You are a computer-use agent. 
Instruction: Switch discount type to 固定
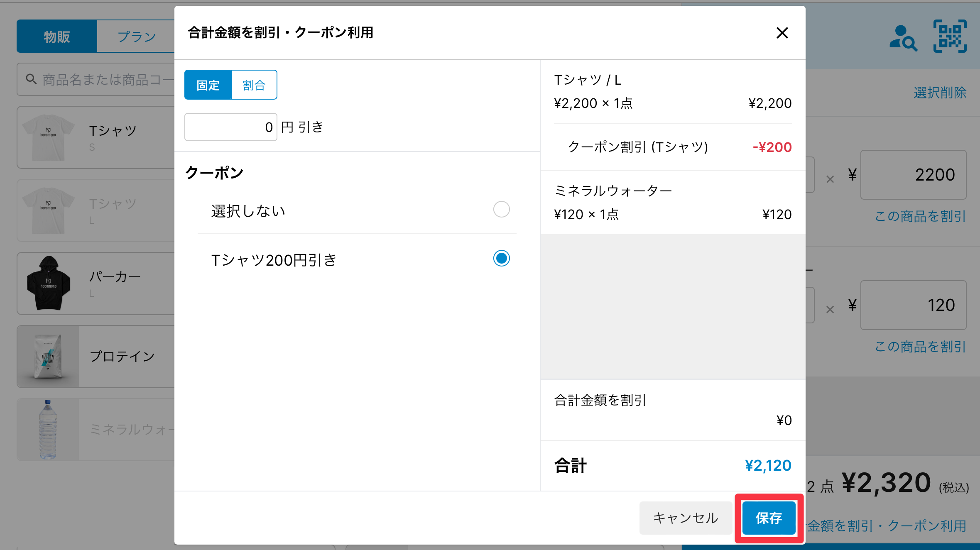(208, 85)
